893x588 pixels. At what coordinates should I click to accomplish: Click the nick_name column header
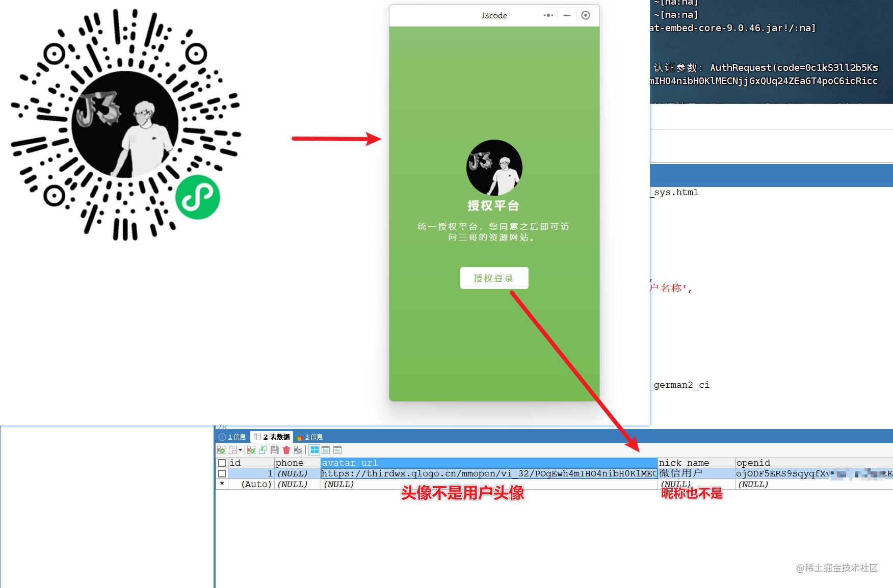coord(696,463)
